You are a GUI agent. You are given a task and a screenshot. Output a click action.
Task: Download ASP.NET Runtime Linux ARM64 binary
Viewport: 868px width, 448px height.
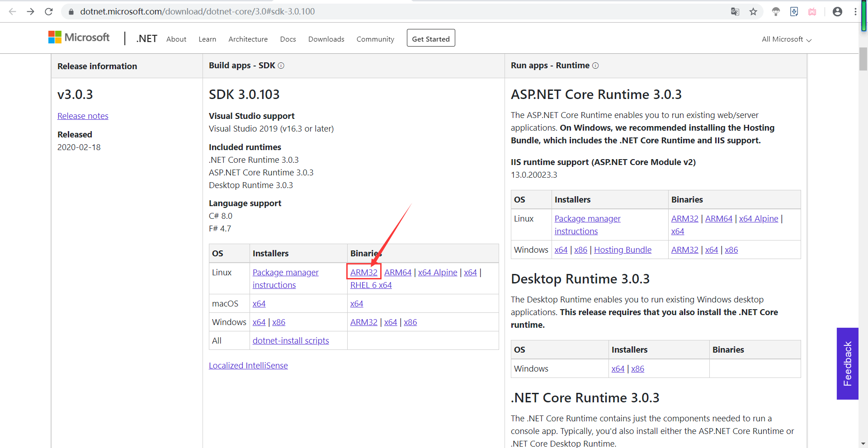click(x=719, y=219)
